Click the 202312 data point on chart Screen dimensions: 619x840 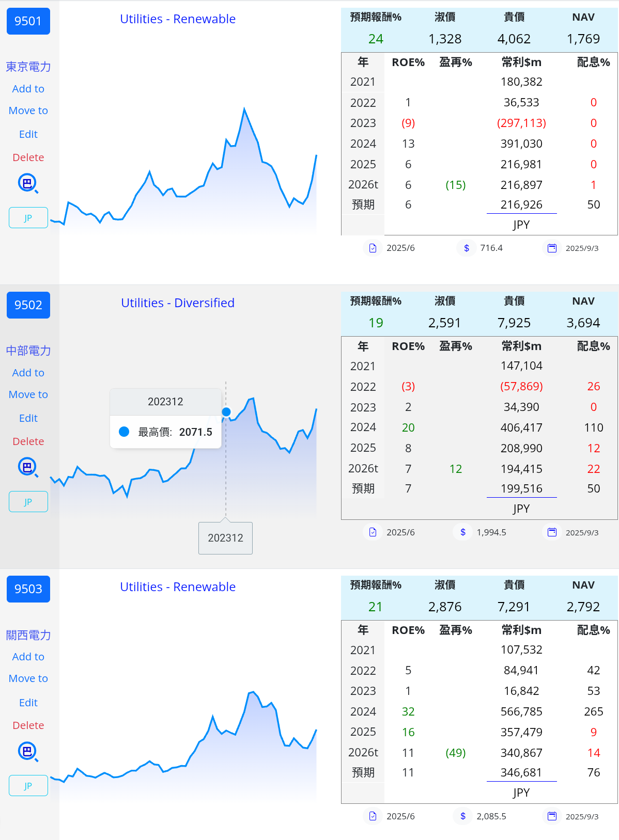point(226,412)
